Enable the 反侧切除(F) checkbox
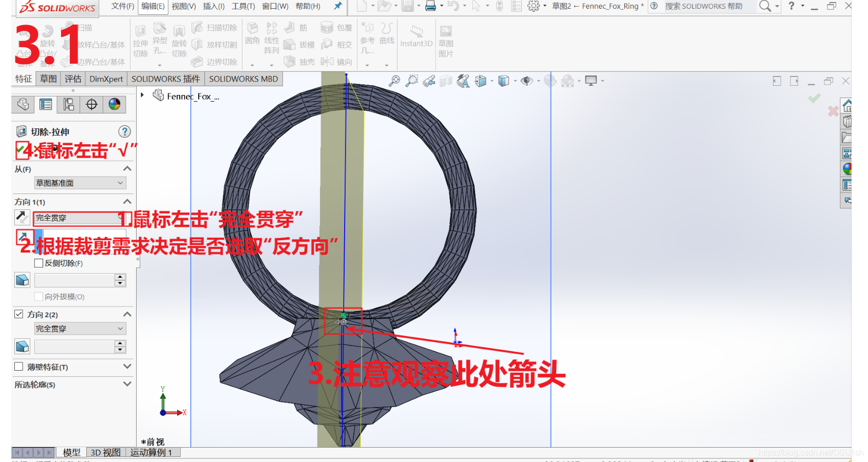The width and height of the screenshot is (868, 462). pyautogui.click(x=39, y=263)
